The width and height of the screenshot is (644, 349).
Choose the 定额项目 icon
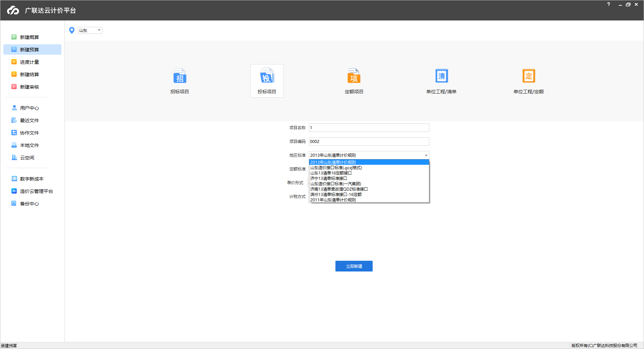[354, 76]
